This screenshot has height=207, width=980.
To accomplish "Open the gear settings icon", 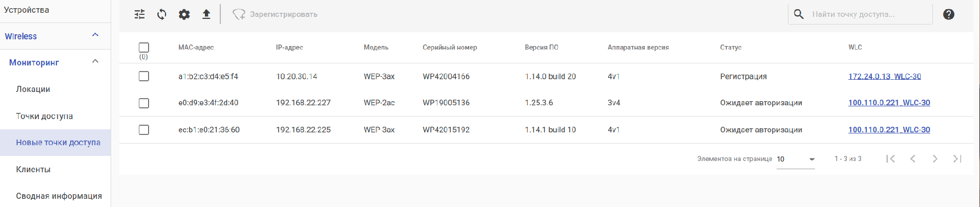I will 184,14.
